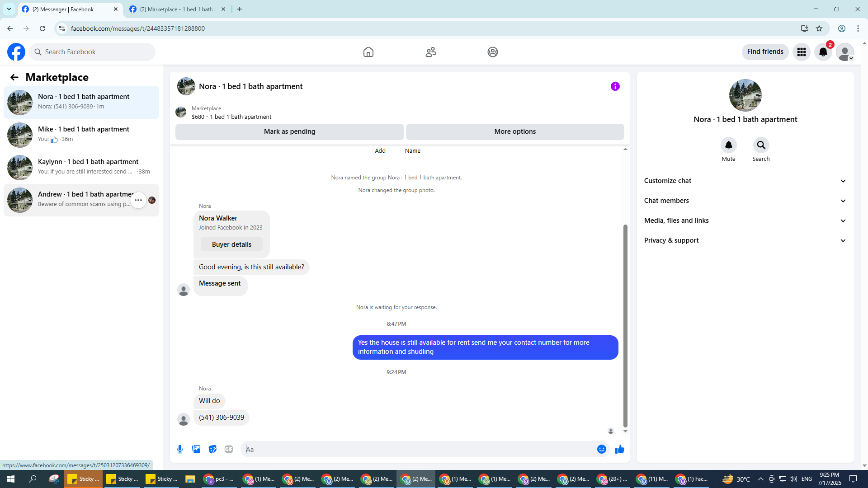This screenshot has width=868, height=488.
Task: Switch to the Messenger | Facebook tab
Action: pos(70,9)
